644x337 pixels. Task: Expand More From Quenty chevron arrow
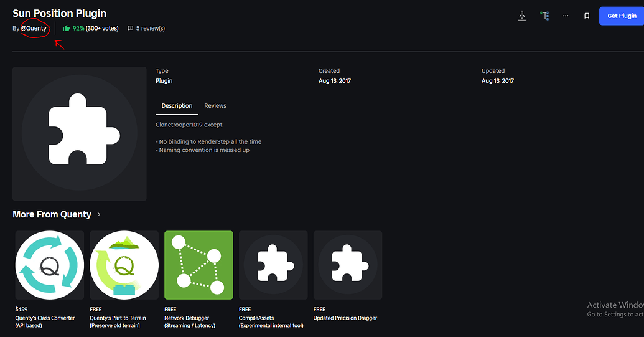pos(98,214)
